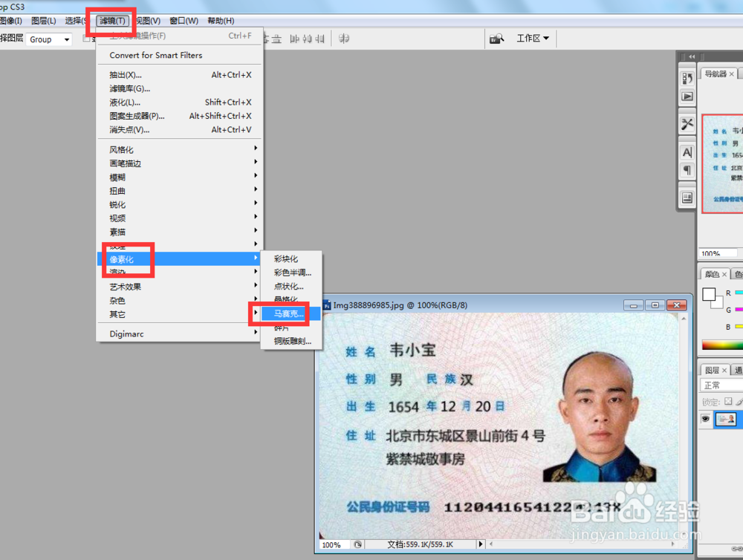Click lock image pixels brush icon
Viewport: 743px width, 560px height.
coord(740,402)
